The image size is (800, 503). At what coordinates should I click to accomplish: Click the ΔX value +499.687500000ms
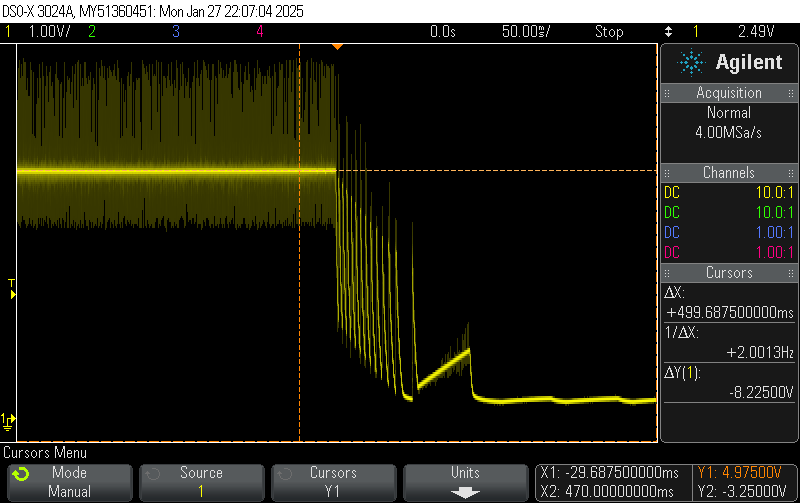pyautogui.click(x=730, y=312)
